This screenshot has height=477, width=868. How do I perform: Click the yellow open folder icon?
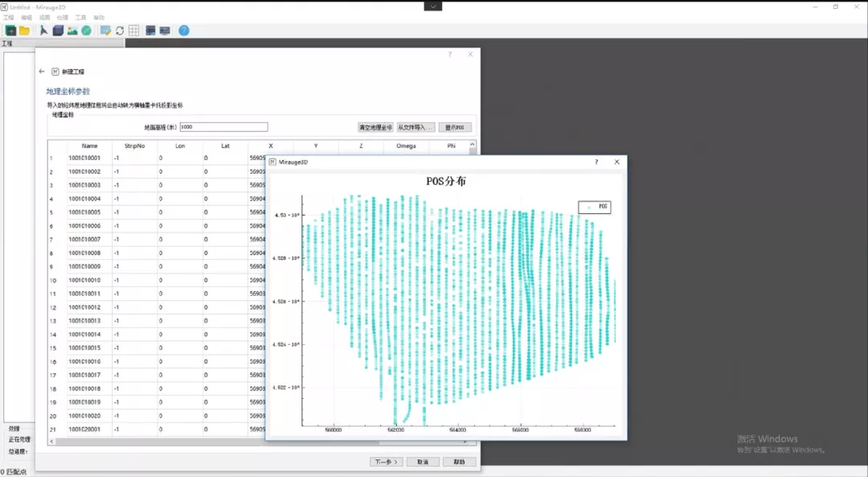point(24,31)
